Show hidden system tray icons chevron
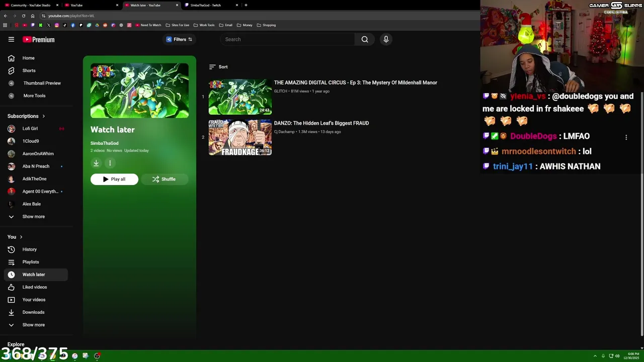Image resolution: width=644 pixels, height=362 pixels. click(595, 356)
